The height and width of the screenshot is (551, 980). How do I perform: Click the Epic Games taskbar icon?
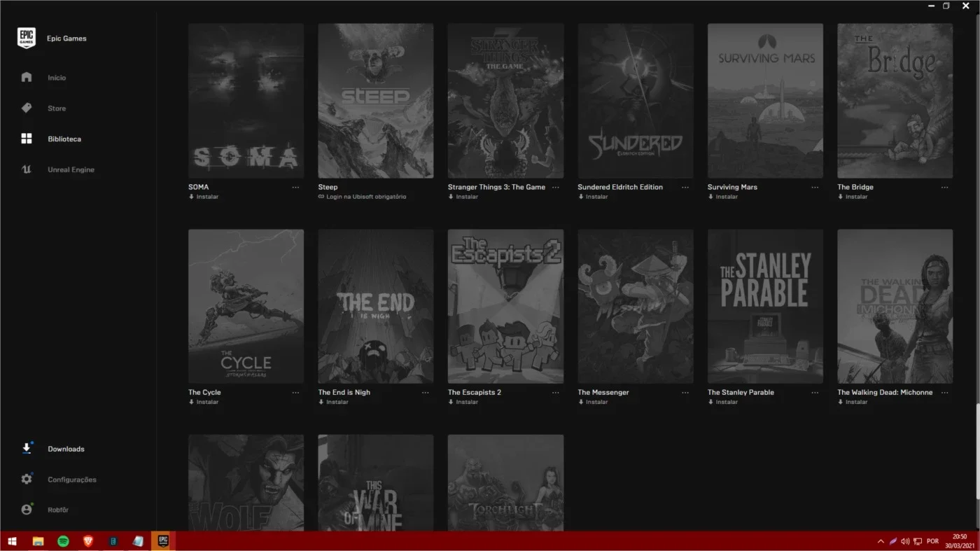163,540
